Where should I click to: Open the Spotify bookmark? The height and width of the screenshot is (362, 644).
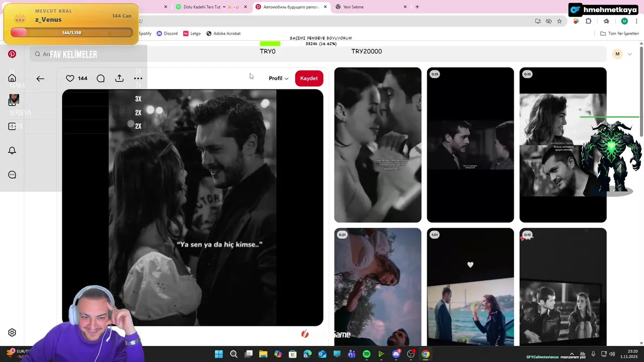pyautogui.click(x=144, y=34)
